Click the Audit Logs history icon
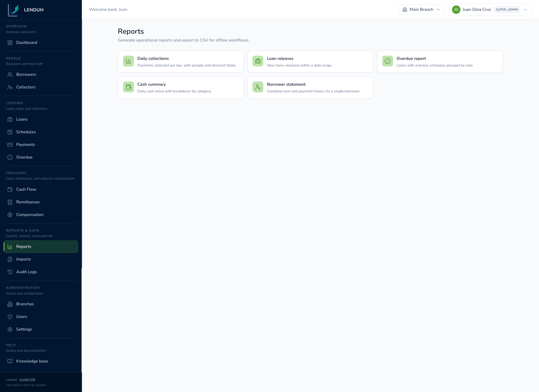 pos(10,272)
